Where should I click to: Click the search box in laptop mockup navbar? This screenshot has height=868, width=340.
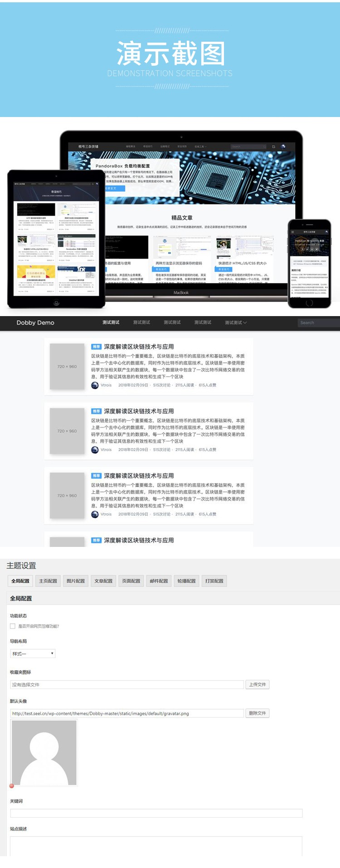click(248, 146)
